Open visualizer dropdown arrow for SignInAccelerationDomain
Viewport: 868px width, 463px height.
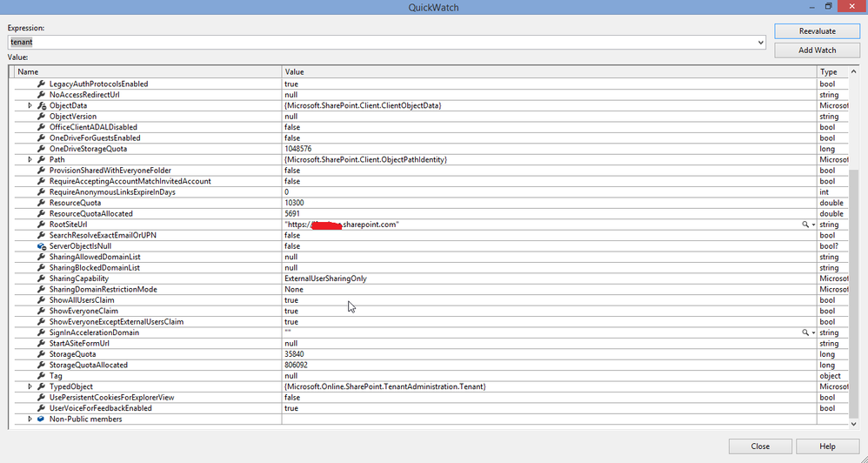(813, 332)
